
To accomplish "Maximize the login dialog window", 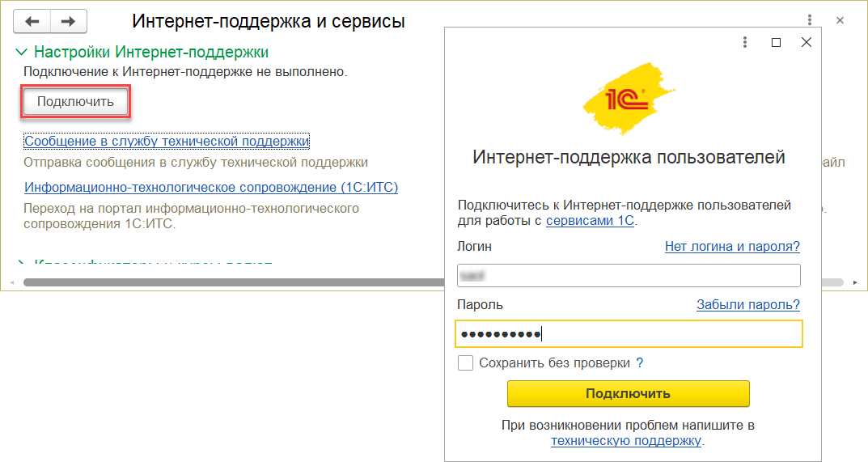I will click(776, 43).
